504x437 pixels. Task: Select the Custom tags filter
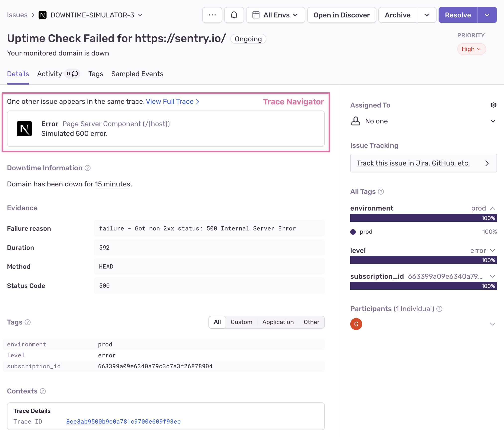tap(241, 322)
